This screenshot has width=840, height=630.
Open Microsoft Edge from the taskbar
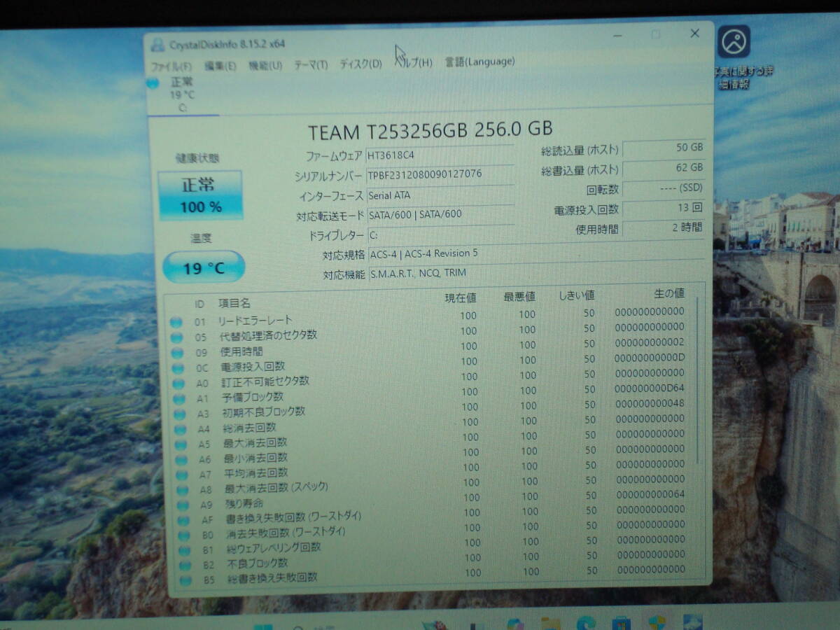pyautogui.click(x=585, y=623)
